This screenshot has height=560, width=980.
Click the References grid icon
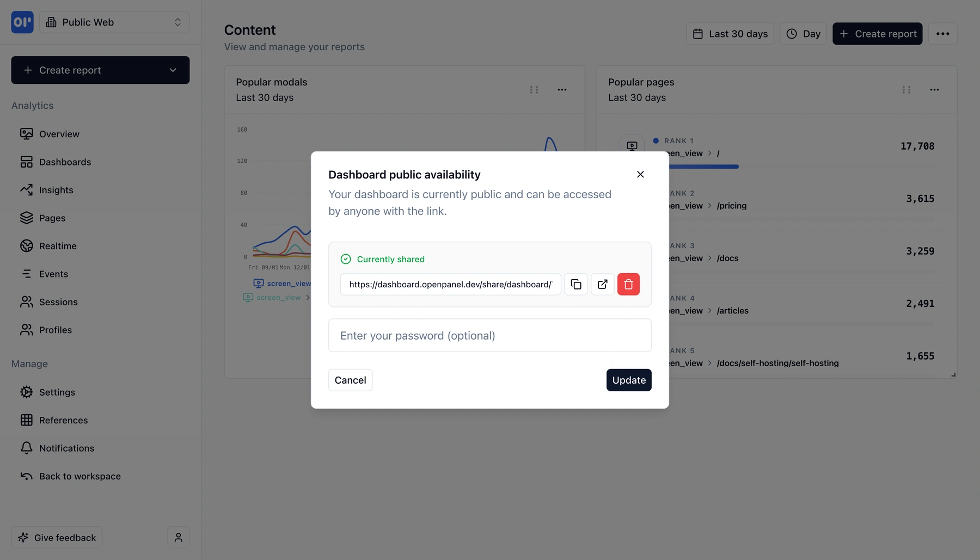27,420
